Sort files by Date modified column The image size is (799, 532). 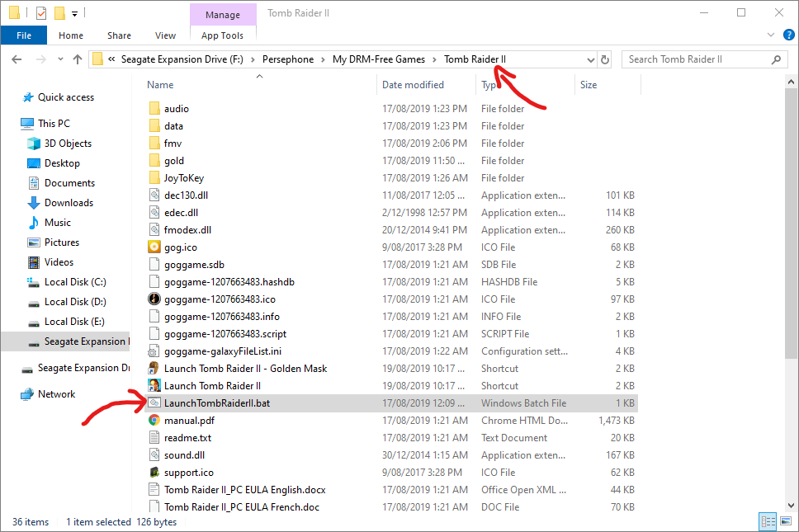click(x=413, y=85)
